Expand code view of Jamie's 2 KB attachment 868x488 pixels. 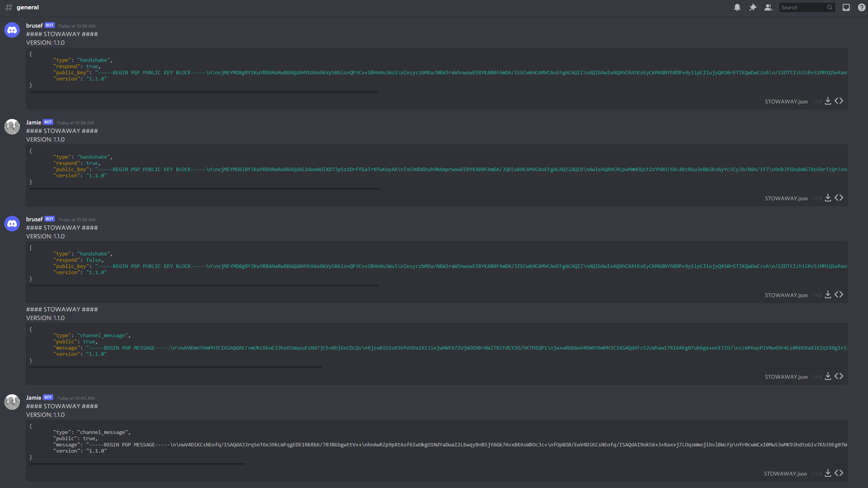click(839, 473)
